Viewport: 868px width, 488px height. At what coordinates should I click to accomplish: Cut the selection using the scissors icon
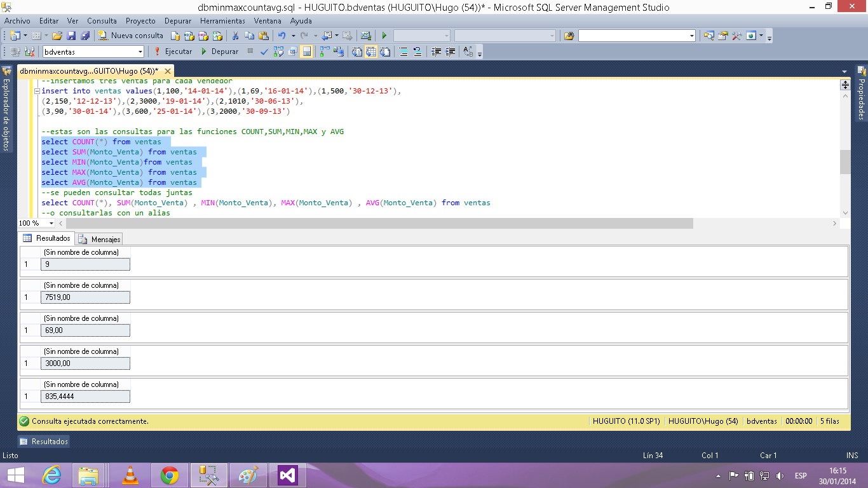235,36
